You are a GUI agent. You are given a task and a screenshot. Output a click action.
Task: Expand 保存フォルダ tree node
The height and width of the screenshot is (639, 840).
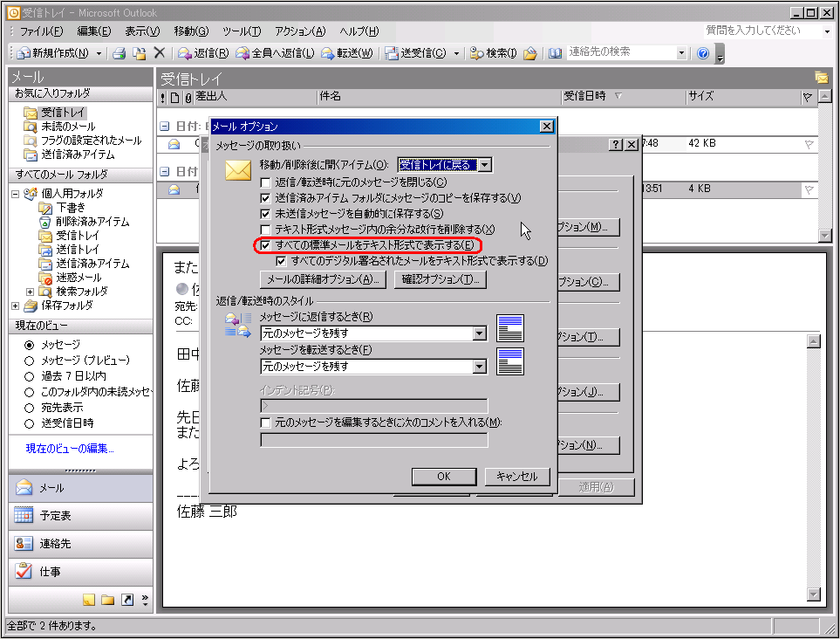click(15, 306)
